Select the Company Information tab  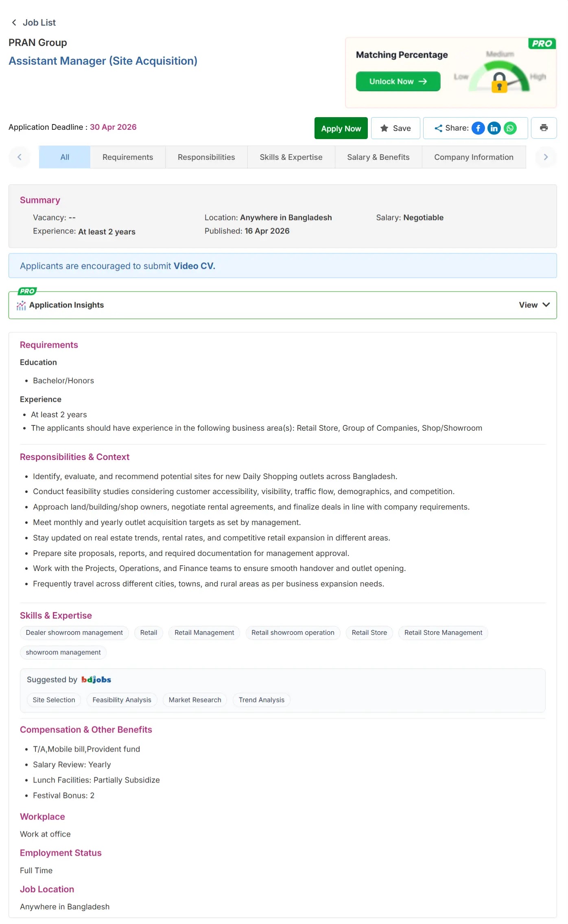click(474, 157)
